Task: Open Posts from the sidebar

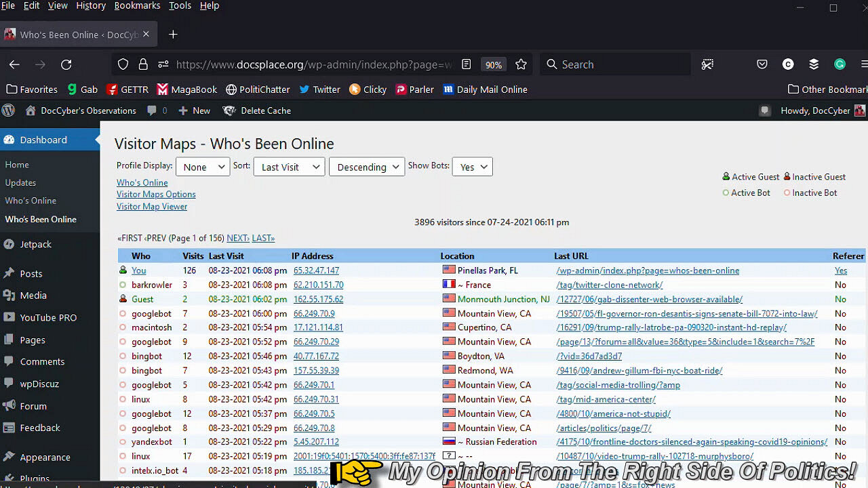Action: click(x=31, y=274)
